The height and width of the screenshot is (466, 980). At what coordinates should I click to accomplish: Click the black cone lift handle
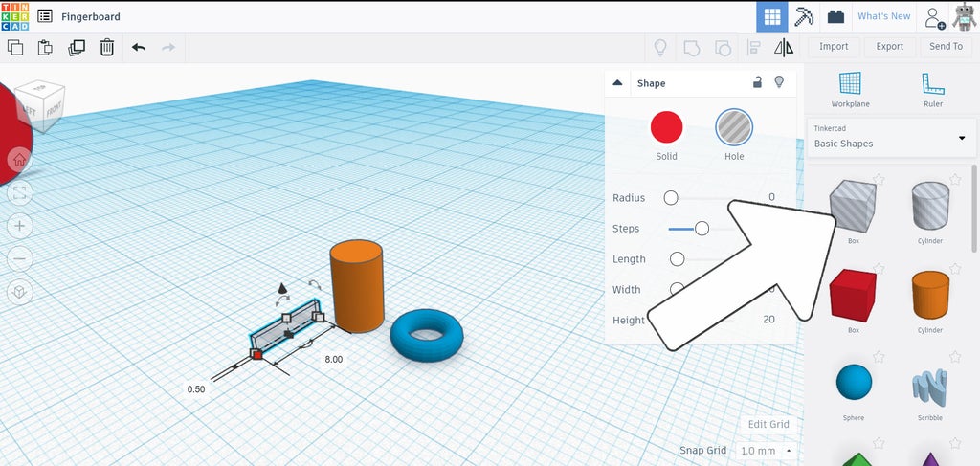coord(282,288)
